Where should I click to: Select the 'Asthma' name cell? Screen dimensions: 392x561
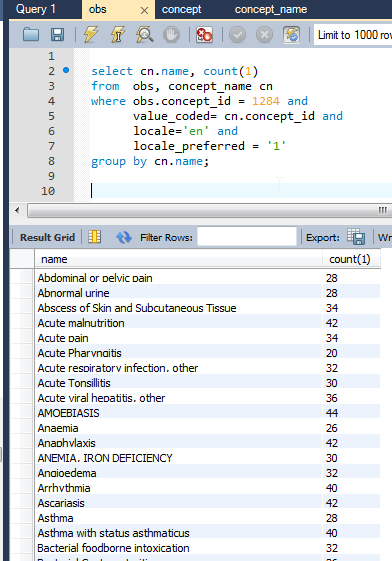pyautogui.click(x=178, y=518)
